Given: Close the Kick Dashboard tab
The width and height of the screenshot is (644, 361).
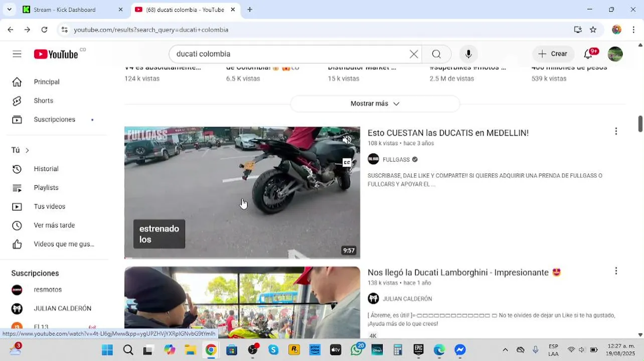Looking at the screenshot, I should pos(120,10).
